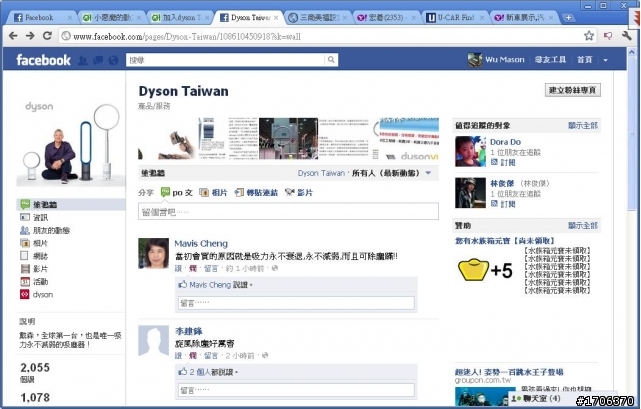Click 顯示全部 beside 贊助
Image resolution: width=641 pixels, height=409 pixels.
[x=583, y=225]
